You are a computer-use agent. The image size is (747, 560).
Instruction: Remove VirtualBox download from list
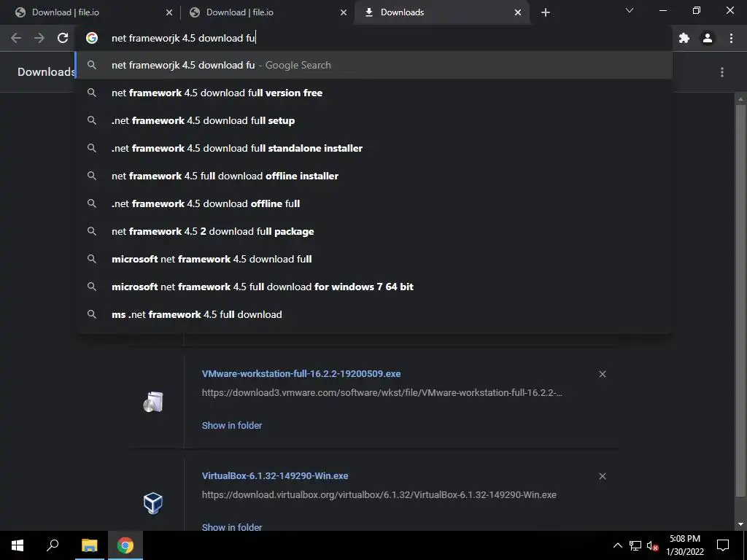(x=603, y=476)
